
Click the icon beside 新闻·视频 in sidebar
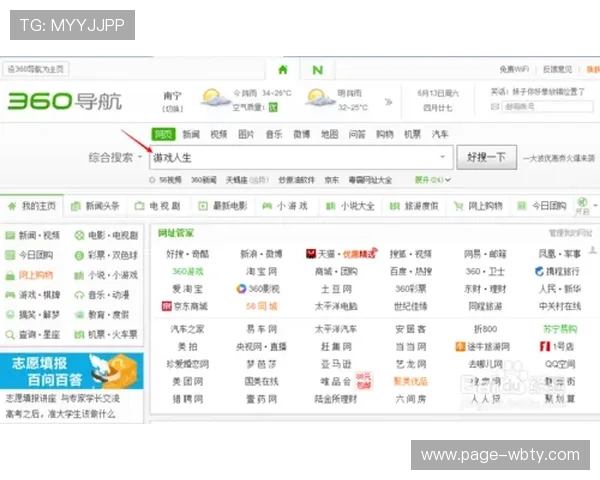click(x=10, y=235)
